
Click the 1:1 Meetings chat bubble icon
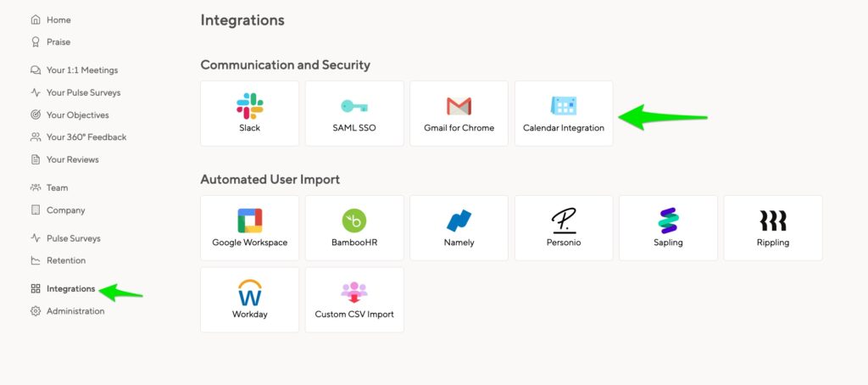point(36,70)
